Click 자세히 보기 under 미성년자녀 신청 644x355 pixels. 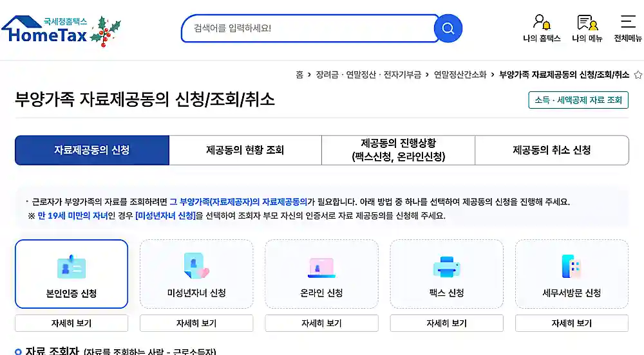pyautogui.click(x=196, y=323)
